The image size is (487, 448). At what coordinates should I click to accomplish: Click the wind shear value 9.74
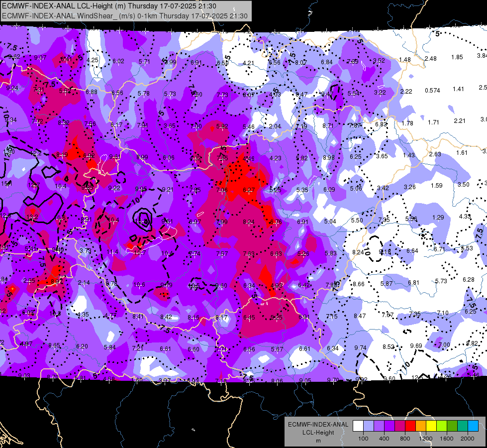click(361, 347)
